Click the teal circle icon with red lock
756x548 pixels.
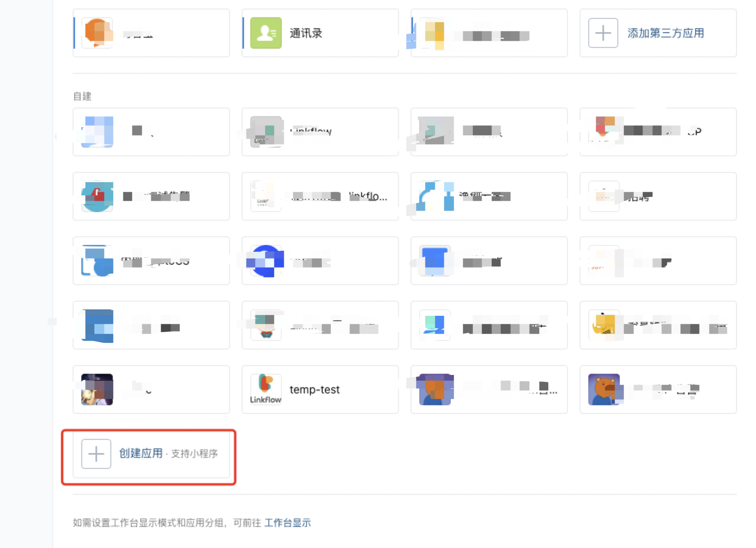point(97,196)
